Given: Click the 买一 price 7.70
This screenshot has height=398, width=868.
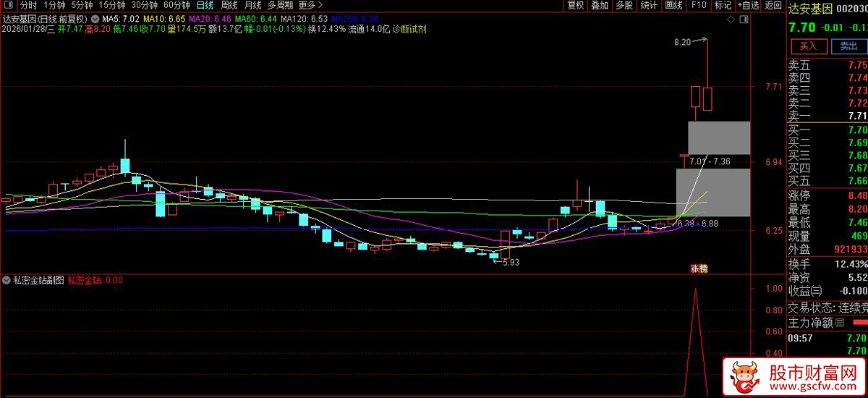Looking at the screenshot, I should click(857, 130).
